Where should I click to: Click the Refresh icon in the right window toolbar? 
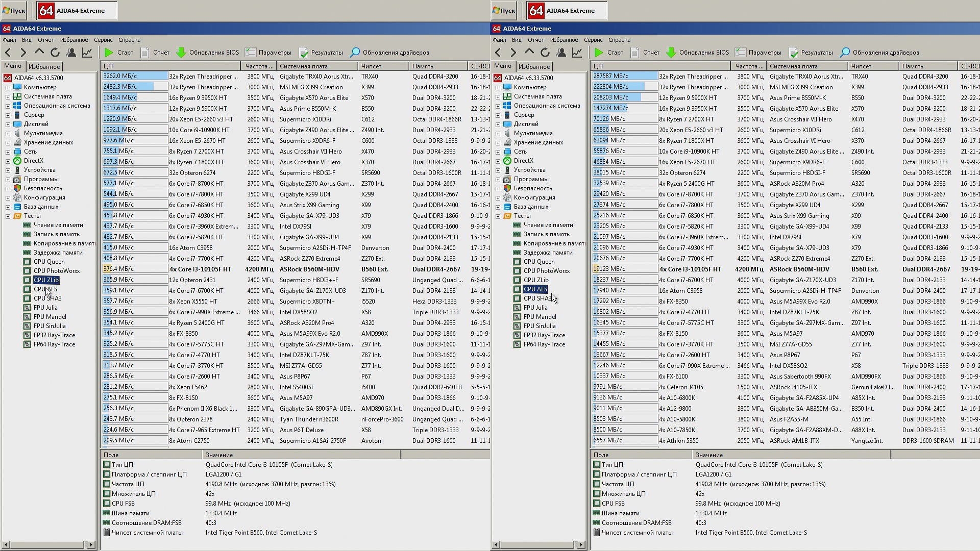click(545, 53)
